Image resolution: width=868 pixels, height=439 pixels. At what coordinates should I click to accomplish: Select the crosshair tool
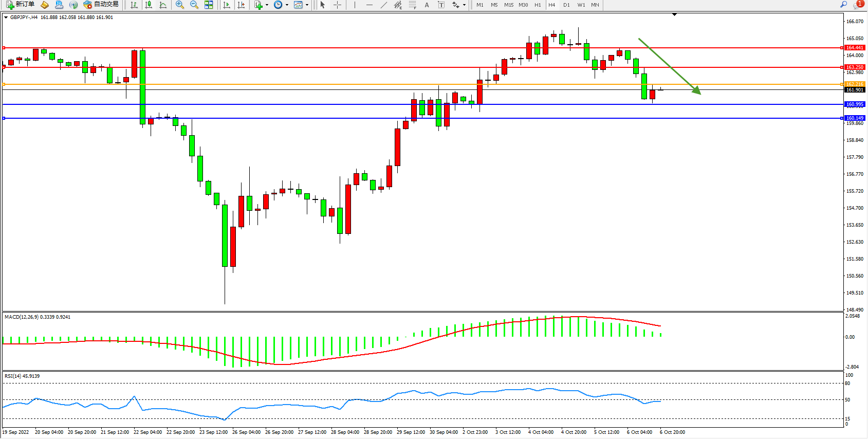(337, 5)
